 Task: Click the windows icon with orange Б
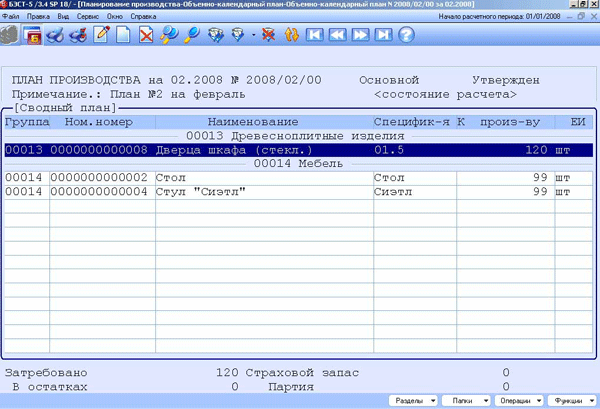coord(32,35)
